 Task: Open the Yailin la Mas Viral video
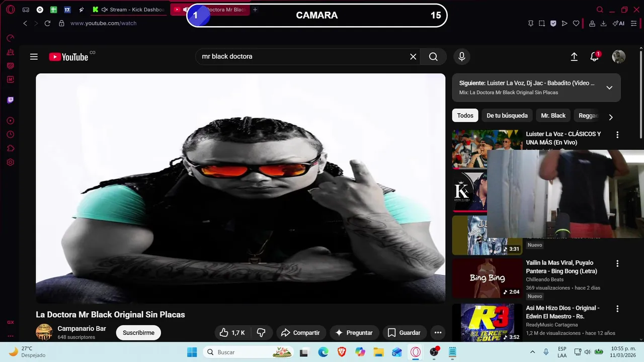(x=561, y=267)
